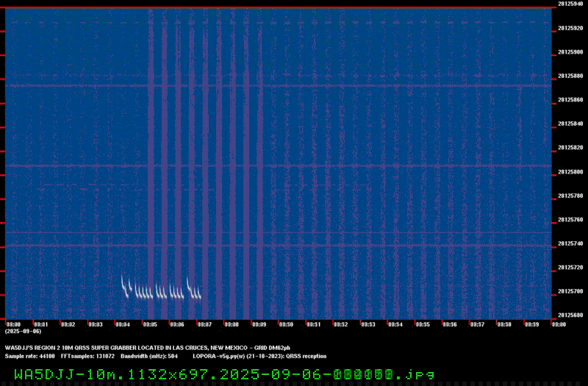Click the LOPORA-v5g.py(w) QRSS reception text

coord(259,357)
